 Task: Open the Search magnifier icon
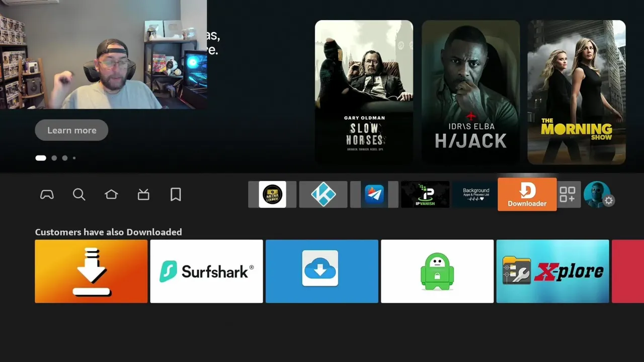tap(79, 195)
